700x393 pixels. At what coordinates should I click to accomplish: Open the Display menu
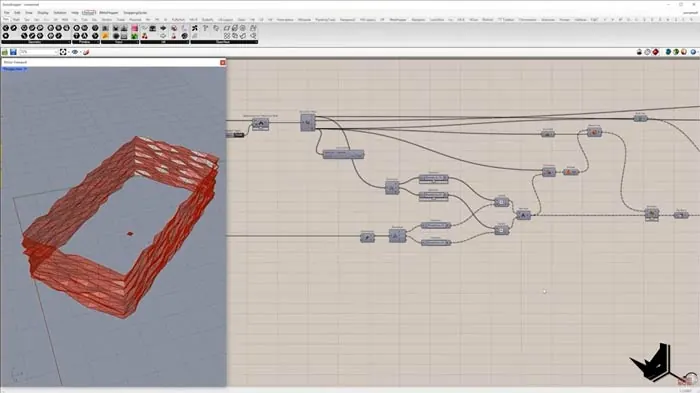tap(43, 13)
